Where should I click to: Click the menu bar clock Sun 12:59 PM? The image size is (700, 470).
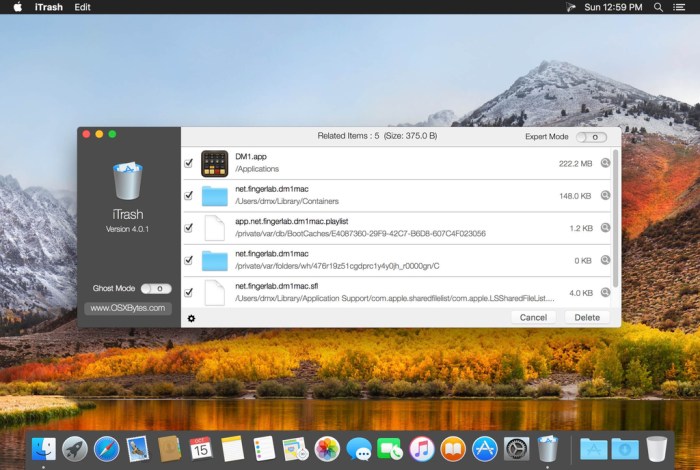613,7
